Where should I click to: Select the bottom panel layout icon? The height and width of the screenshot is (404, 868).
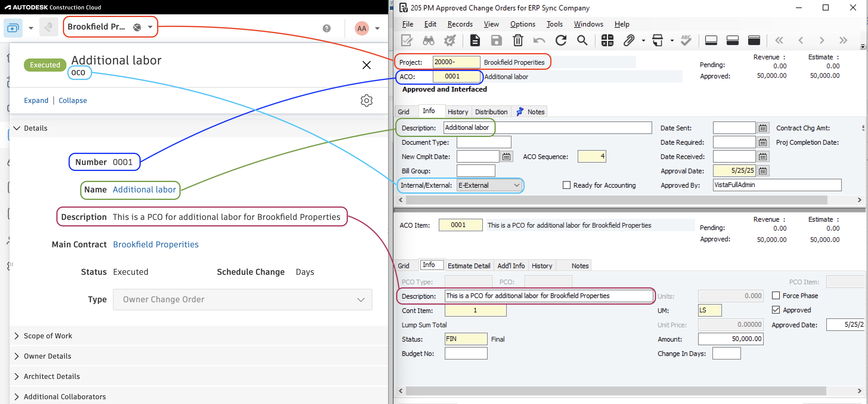click(x=711, y=41)
